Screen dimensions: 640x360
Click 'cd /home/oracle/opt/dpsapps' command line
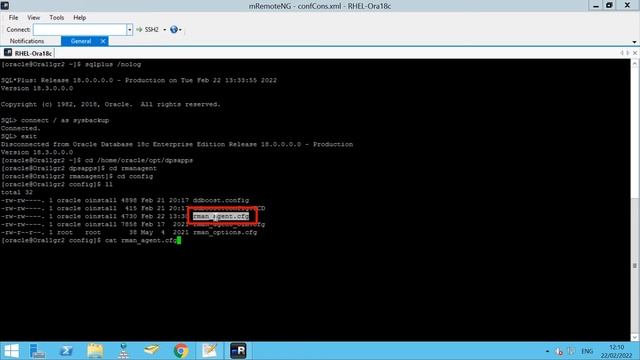point(97,160)
